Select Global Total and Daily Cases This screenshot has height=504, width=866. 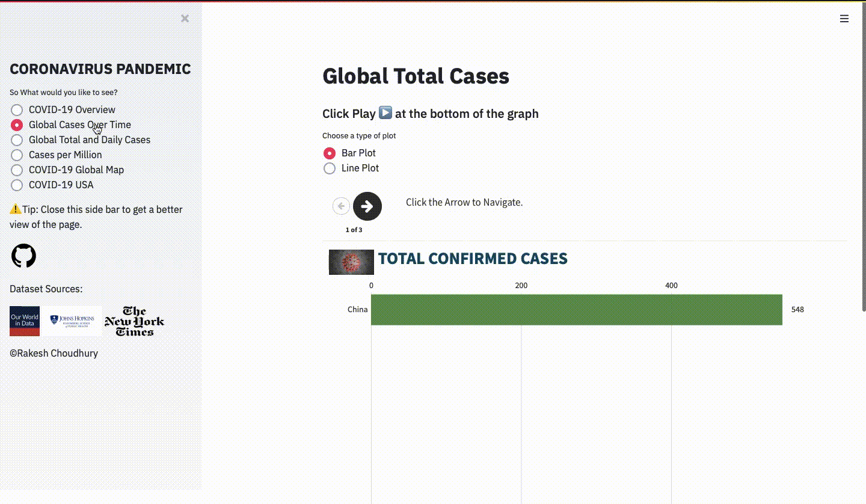[x=17, y=140]
